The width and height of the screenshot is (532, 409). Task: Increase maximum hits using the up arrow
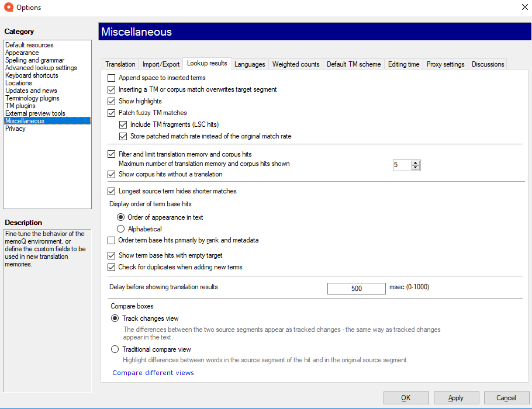point(416,162)
